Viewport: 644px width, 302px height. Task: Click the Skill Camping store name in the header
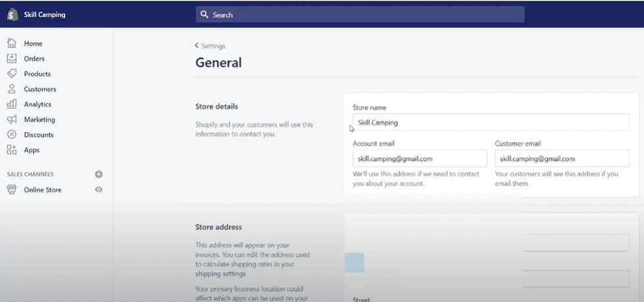tap(44, 15)
